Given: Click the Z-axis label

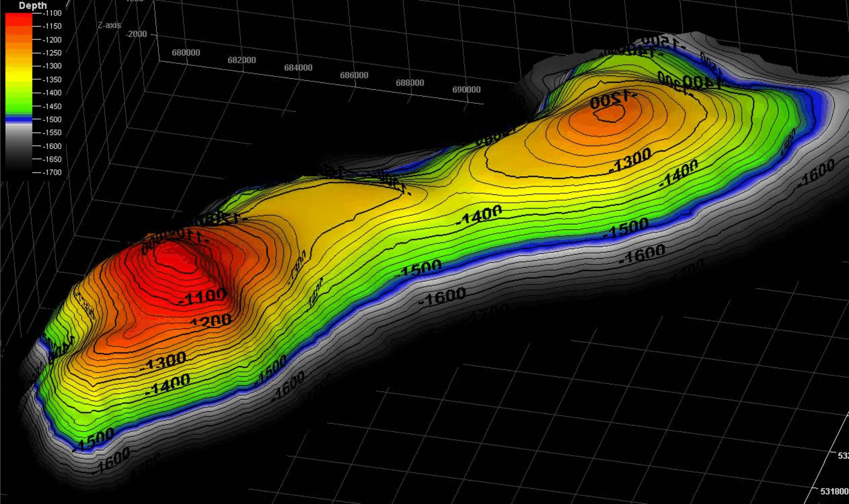Looking at the screenshot, I should 109,25.
